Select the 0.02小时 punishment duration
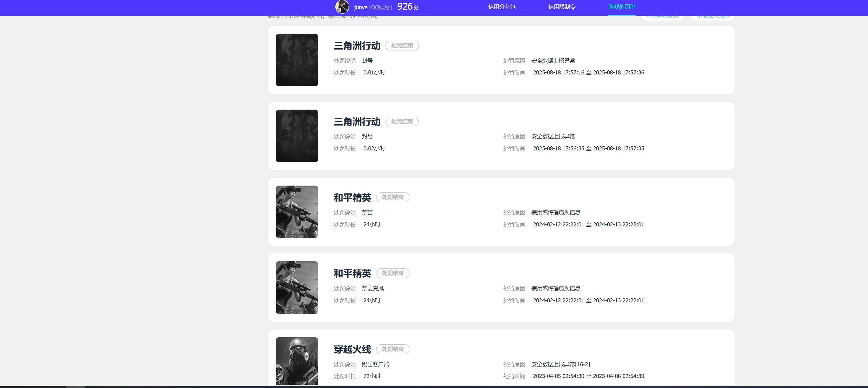 point(374,149)
